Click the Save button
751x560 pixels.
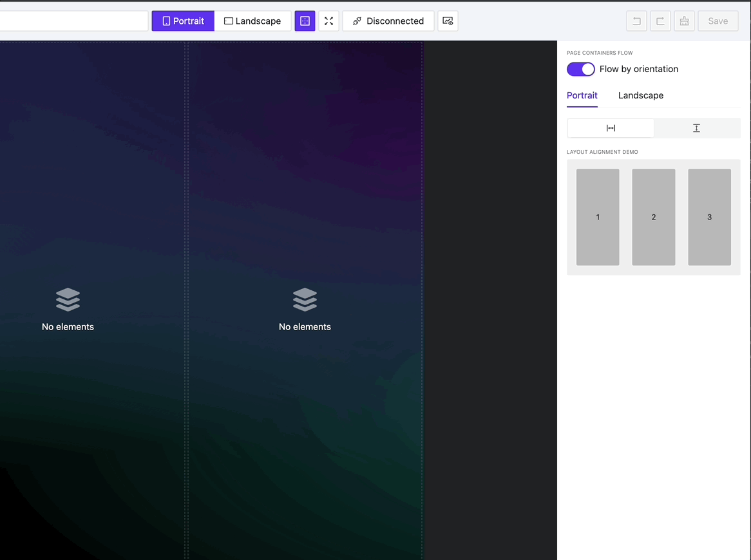718,21
